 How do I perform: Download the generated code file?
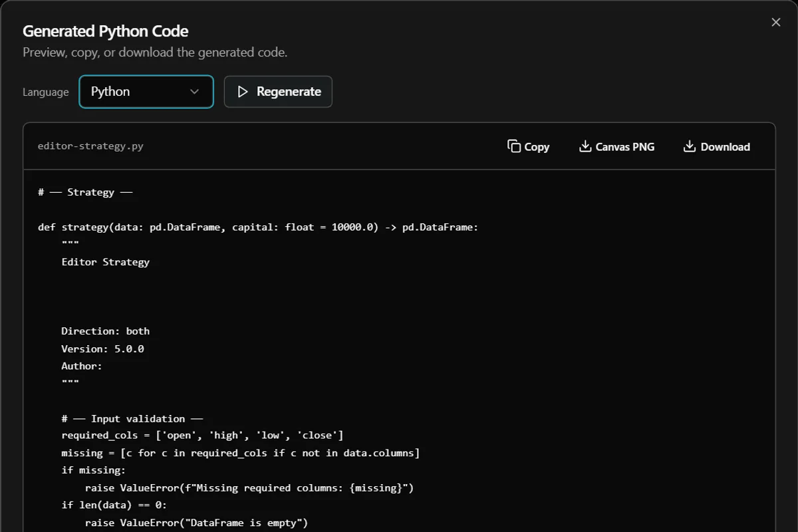[x=716, y=147]
